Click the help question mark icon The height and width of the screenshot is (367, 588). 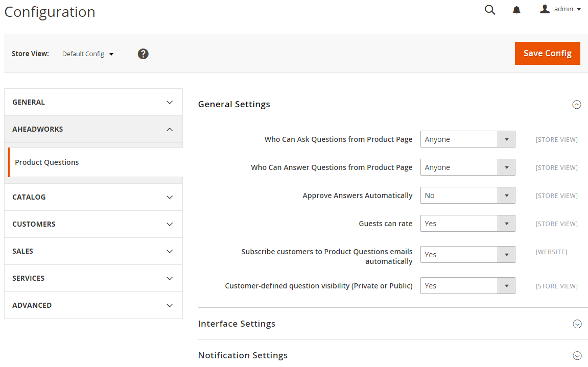click(143, 54)
